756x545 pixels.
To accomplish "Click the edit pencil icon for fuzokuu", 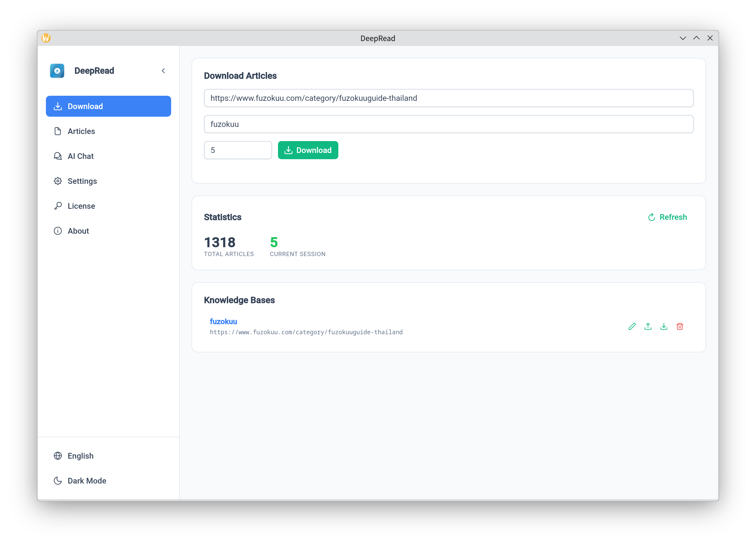I will (632, 327).
